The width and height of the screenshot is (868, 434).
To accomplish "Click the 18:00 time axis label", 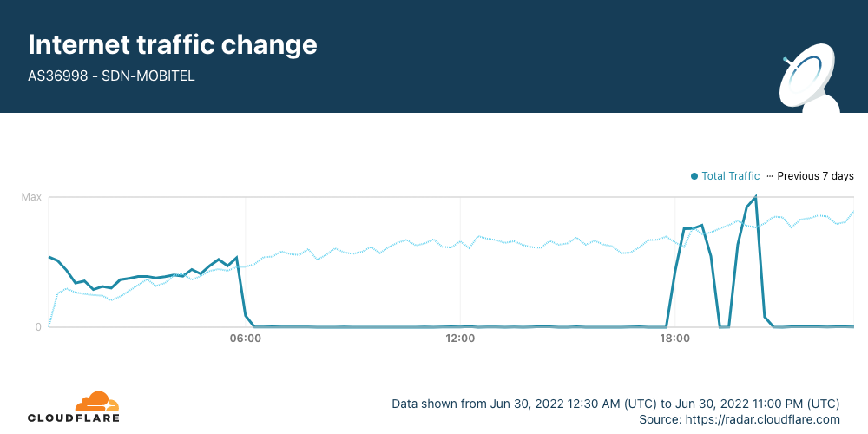I will (x=674, y=339).
